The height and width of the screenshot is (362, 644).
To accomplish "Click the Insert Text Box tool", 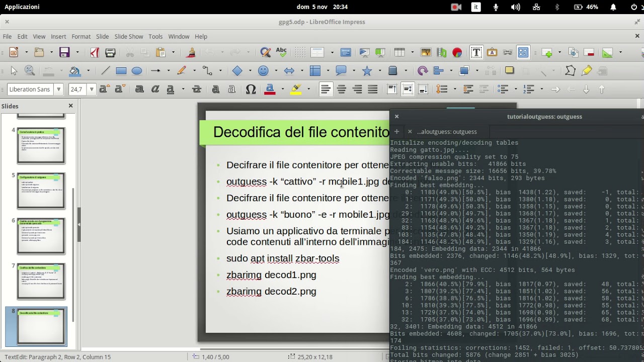I will point(476,52).
